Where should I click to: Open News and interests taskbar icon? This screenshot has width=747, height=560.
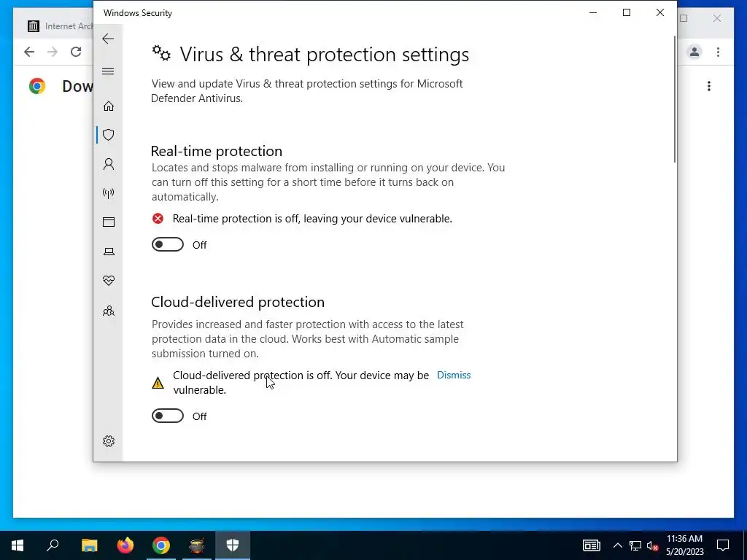click(592, 545)
